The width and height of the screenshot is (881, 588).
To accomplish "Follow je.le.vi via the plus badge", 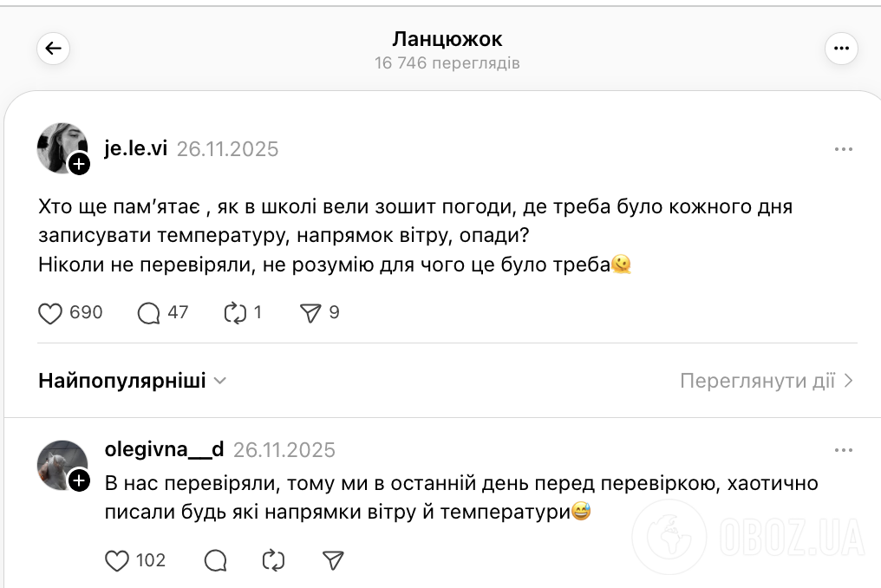I will [80, 165].
